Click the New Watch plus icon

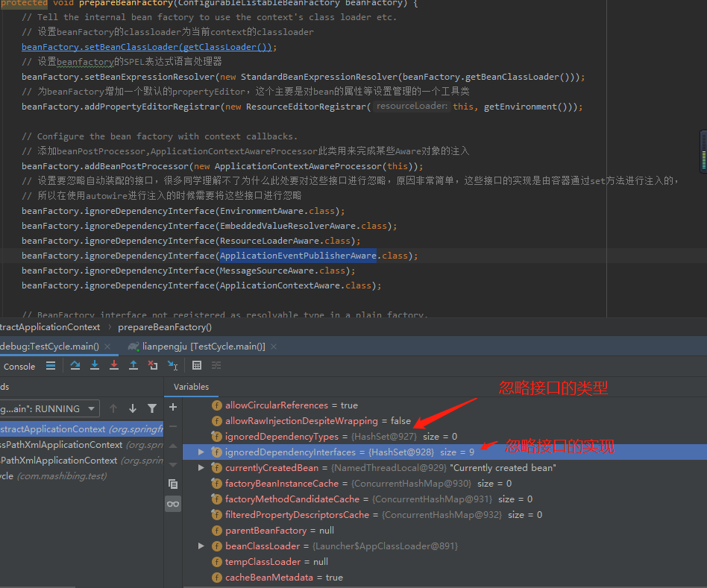[x=173, y=408]
